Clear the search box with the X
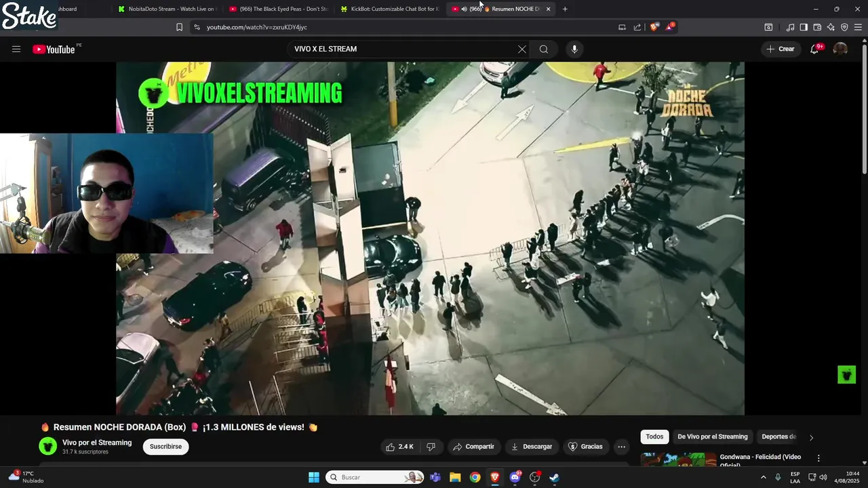 pos(522,49)
